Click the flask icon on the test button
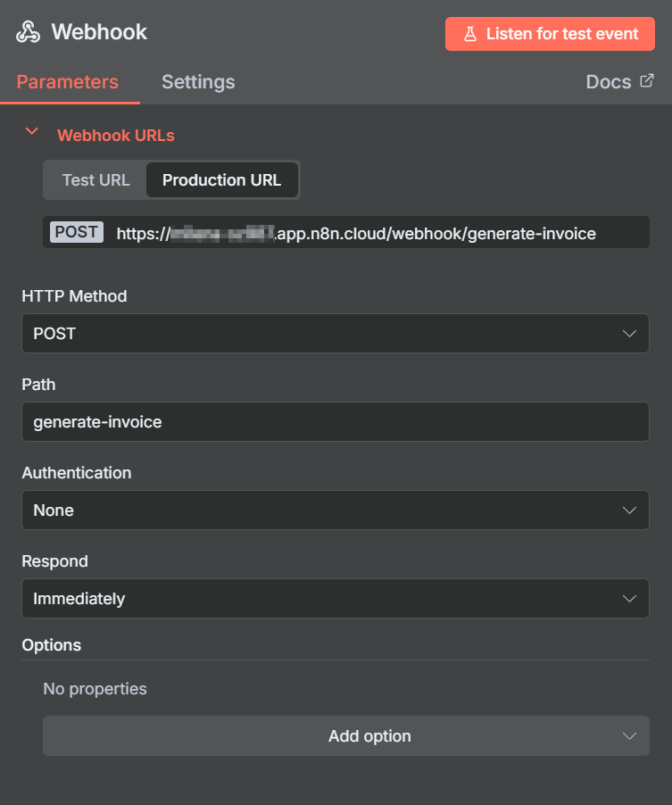 pyautogui.click(x=470, y=33)
